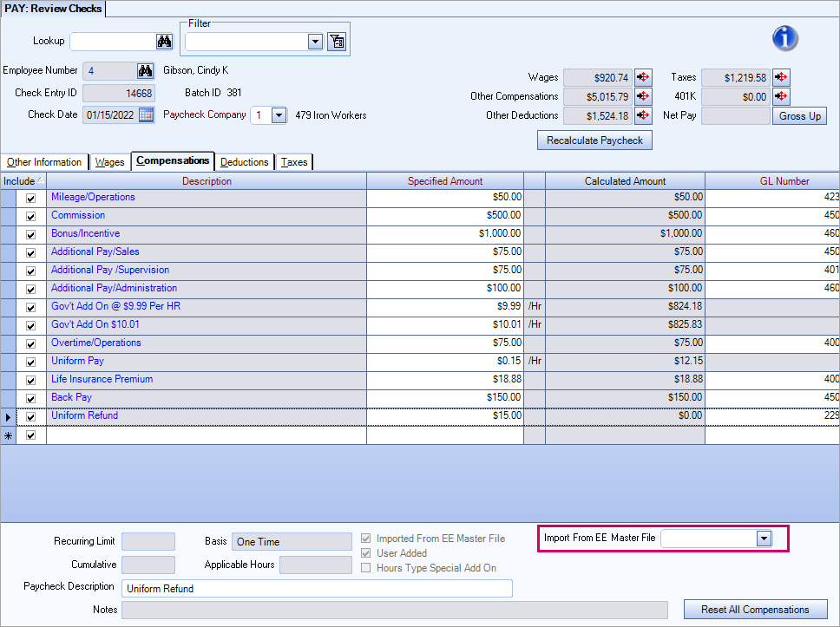Toggle Include for Uniform Refund

(x=31, y=416)
